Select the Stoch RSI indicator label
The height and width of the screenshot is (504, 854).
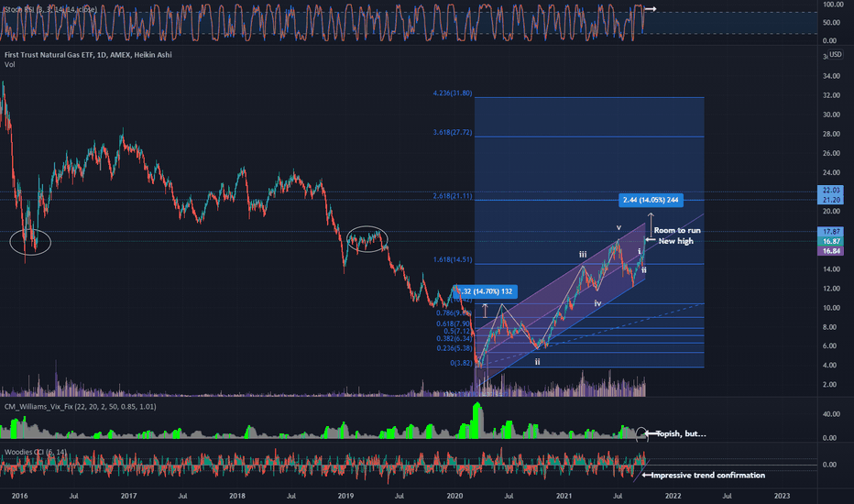tap(50, 9)
